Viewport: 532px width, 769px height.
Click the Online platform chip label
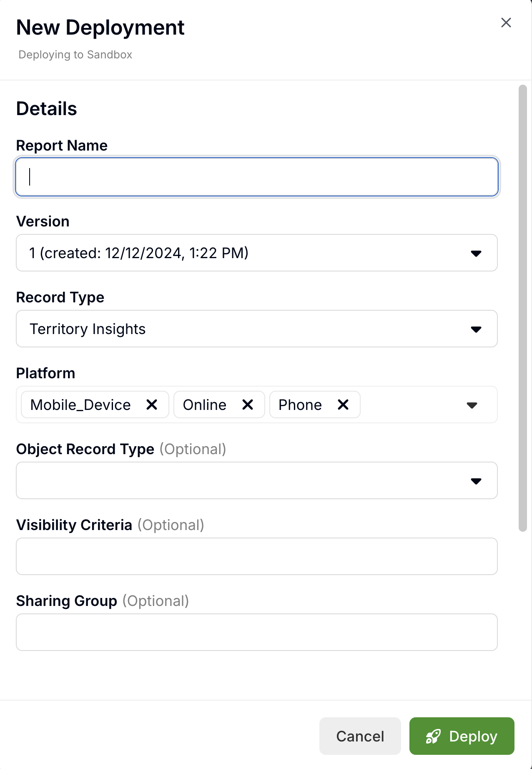204,405
